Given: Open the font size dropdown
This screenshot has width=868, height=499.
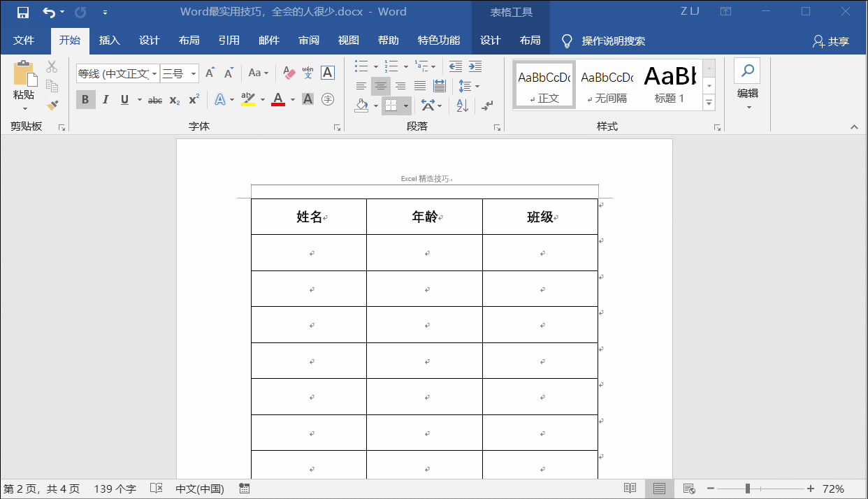Looking at the screenshot, I should (x=194, y=73).
